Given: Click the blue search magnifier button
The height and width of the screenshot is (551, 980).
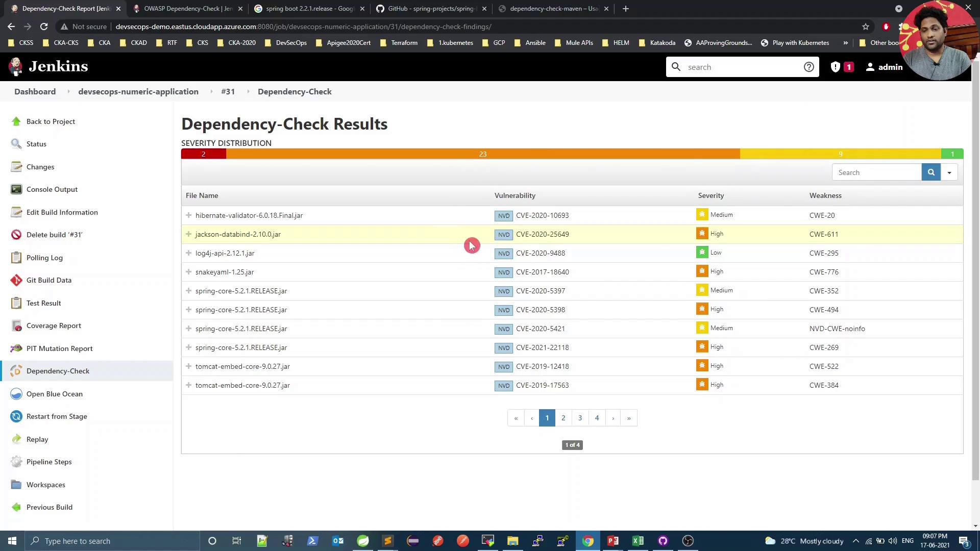Looking at the screenshot, I should coord(930,172).
